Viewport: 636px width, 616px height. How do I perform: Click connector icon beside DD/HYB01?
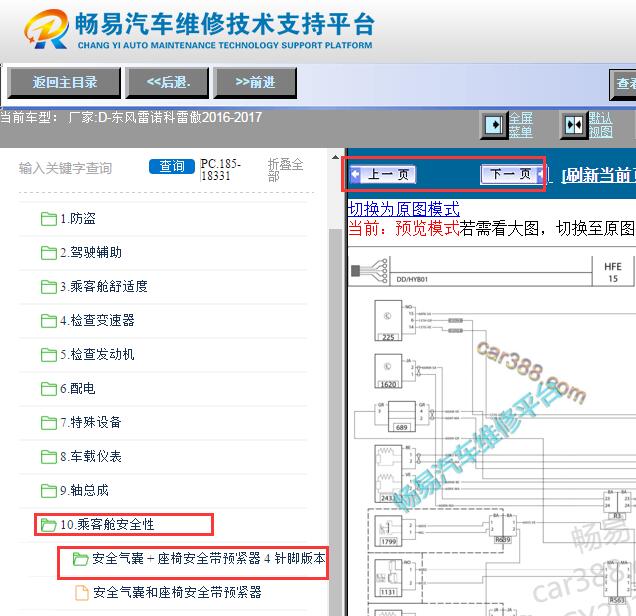click(x=370, y=270)
